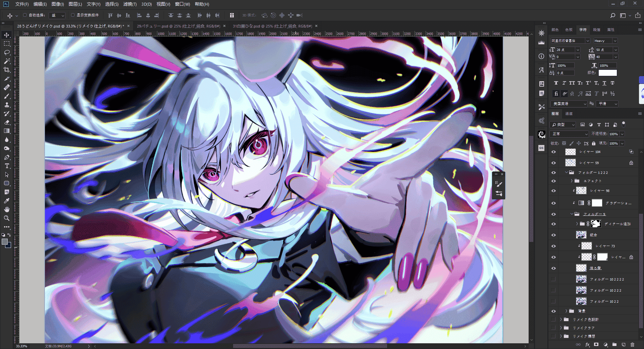This screenshot has height=349, width=644.
Task: Click the foreground color swatch
Action: (x=5, y=242)
